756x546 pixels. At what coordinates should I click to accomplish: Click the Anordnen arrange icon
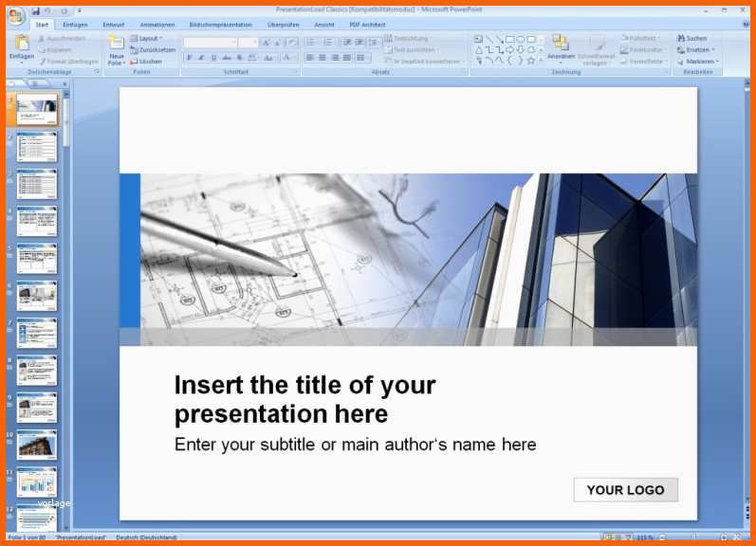[x=561, y=44]
